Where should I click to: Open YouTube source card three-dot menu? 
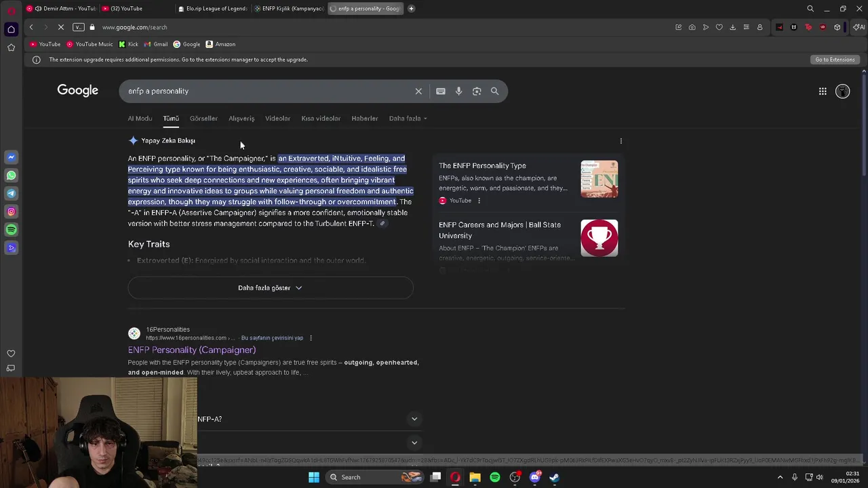coord(479,201)
